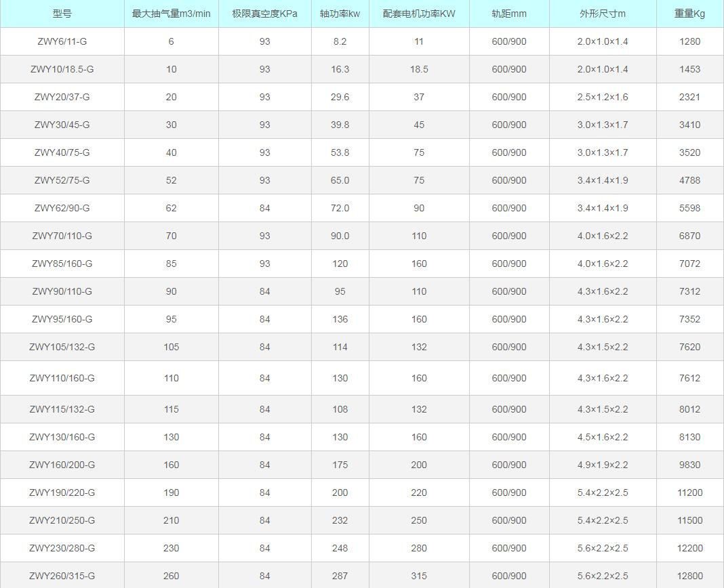724x588 pixels.
Task: Select model cell ZWY110/160-G
Action: click(x=62, y=378)
